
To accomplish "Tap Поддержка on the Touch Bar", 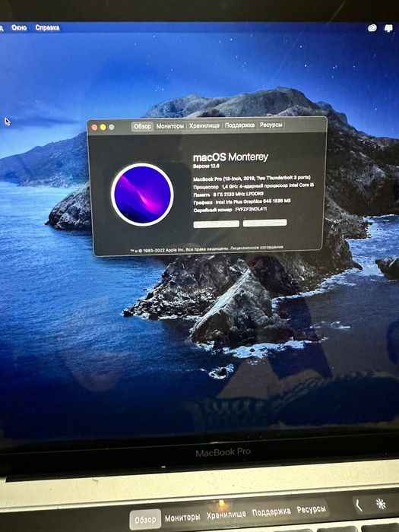I will 271,511.
